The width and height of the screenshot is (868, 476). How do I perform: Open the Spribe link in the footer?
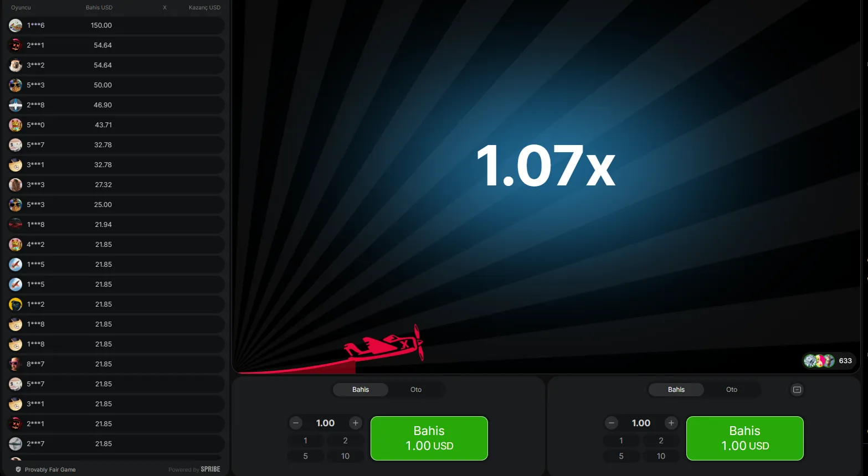point(210,469)
